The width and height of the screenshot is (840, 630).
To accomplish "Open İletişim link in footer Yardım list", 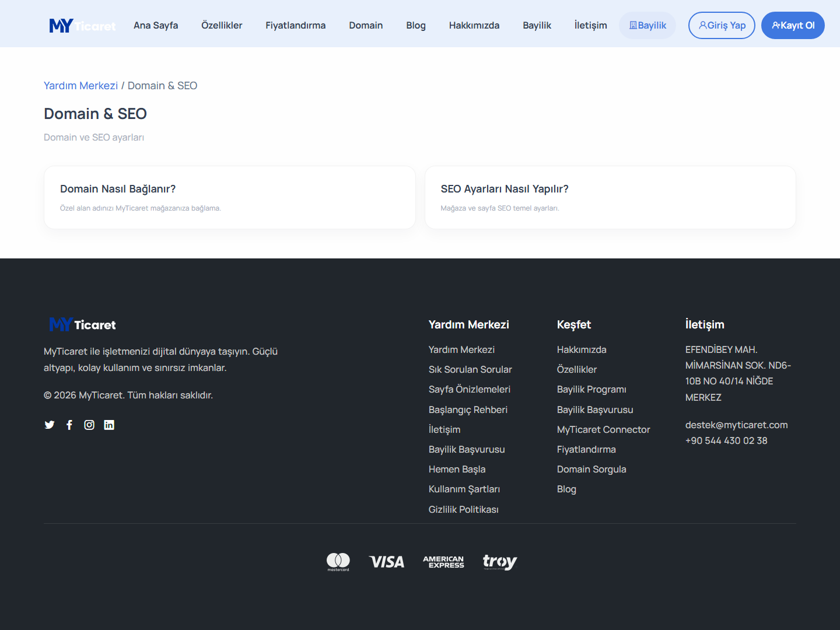I will (x=444, y=429).
